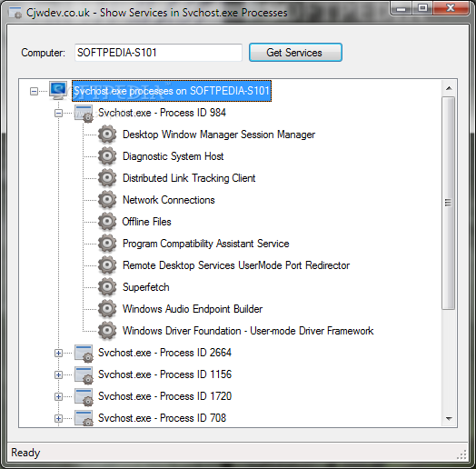
Task: Minimize the Cjwdev window
Action: click(401, 8)
